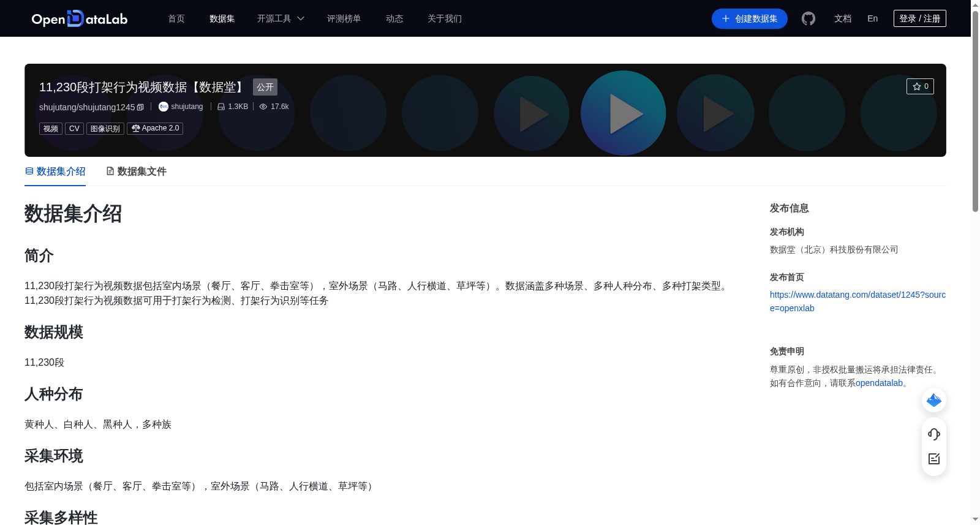Image resolution: width=980 pixels, height=525 pixels.
Task: Click the large center play icon
Action: click(625, 113)
